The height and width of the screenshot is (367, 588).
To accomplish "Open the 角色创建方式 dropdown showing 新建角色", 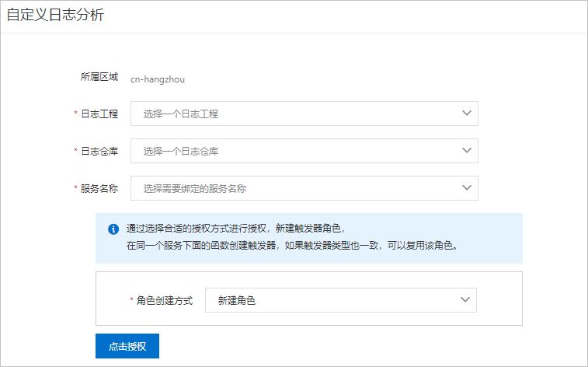I will (341, 300).
